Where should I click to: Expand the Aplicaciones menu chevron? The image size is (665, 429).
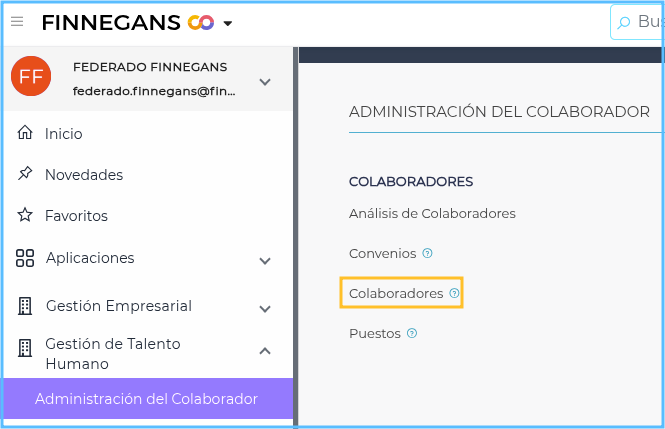(x=265, y=260)
